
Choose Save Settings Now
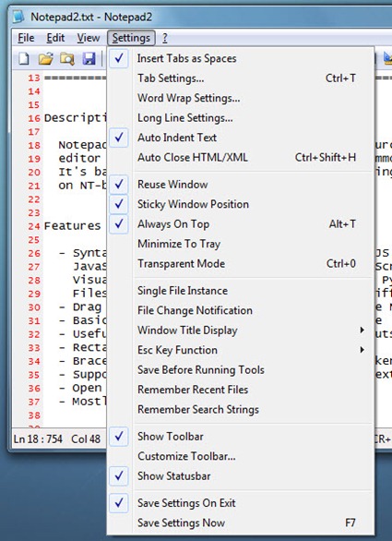[241, 523]
